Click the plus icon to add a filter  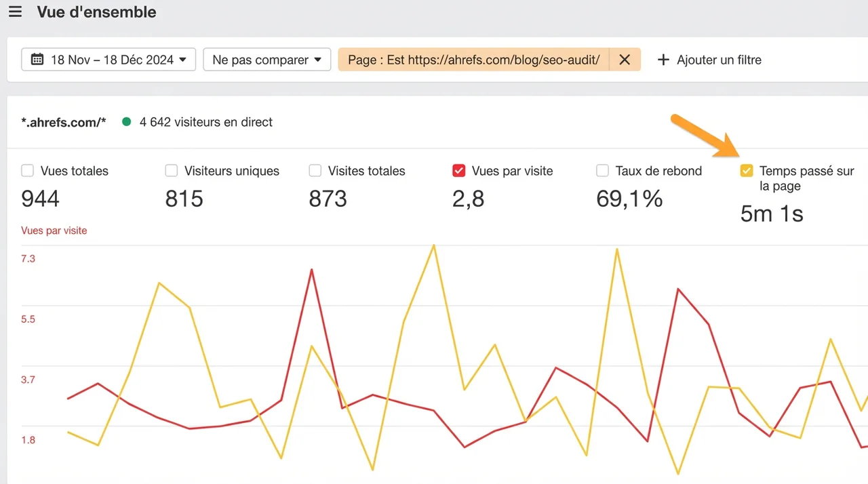click(663, 60)
